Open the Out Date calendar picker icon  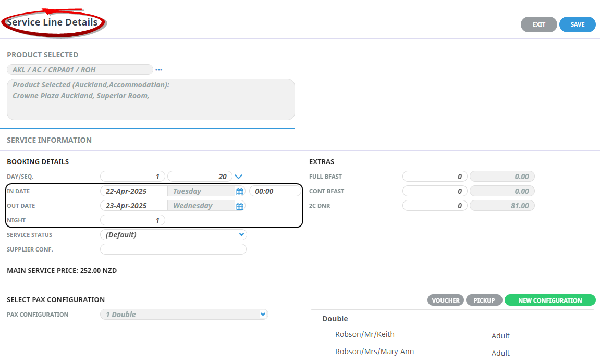click(240, 206)
